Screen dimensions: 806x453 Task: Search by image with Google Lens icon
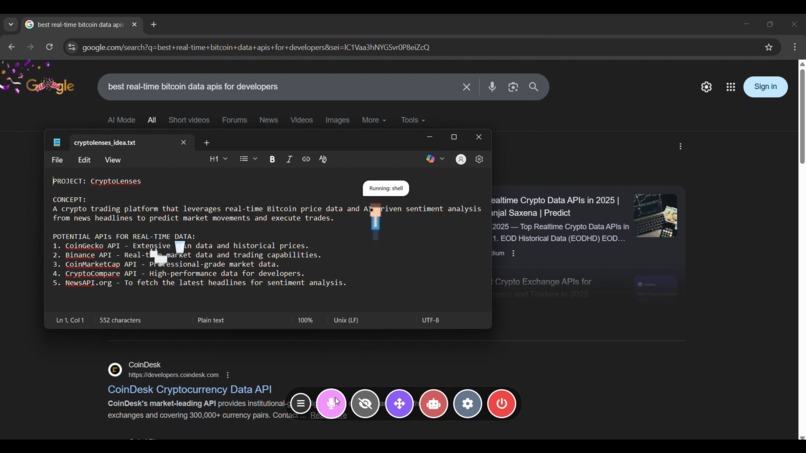click(x=513, y=87)
